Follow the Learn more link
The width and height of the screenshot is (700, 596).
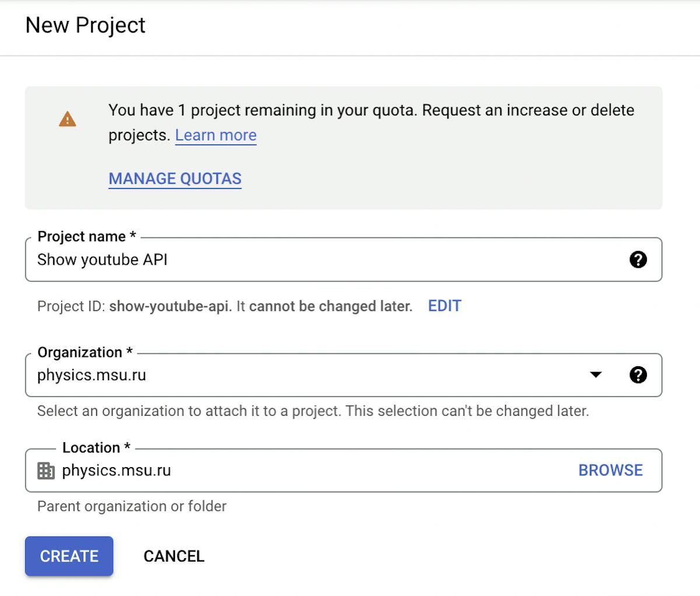click(x=216, y=135)
